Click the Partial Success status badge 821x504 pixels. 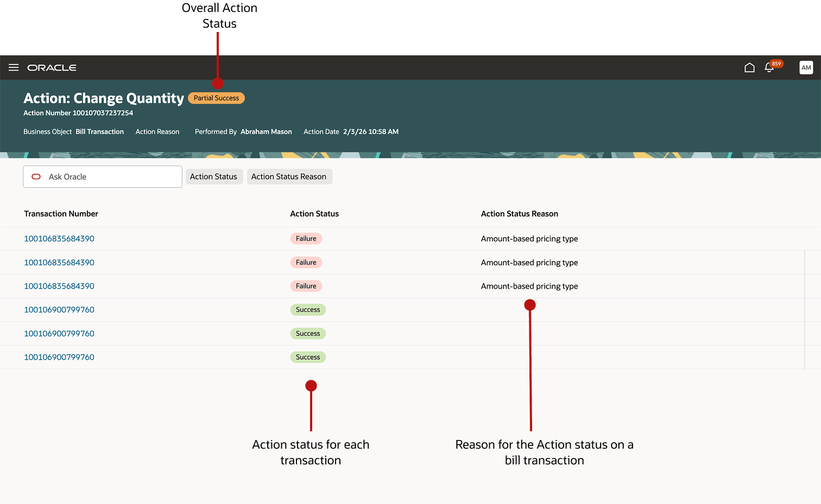[216, 98]
